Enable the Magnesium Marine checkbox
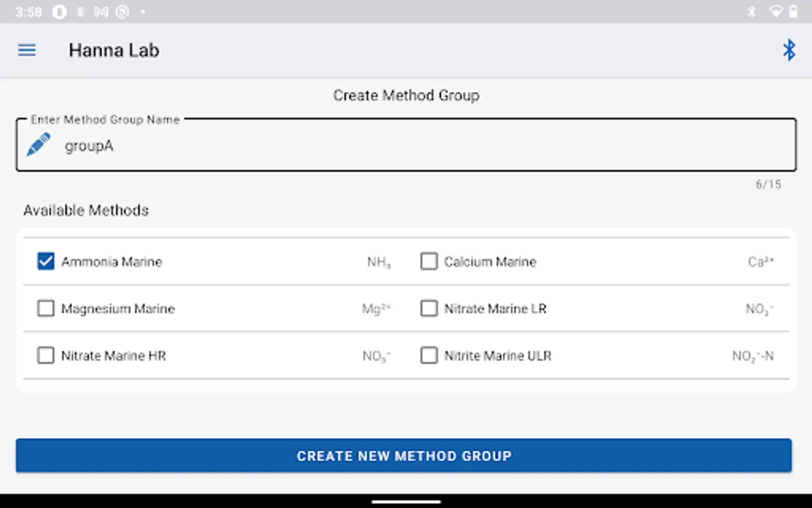This screenshot has width=812, height=508. tap(46, 308)
